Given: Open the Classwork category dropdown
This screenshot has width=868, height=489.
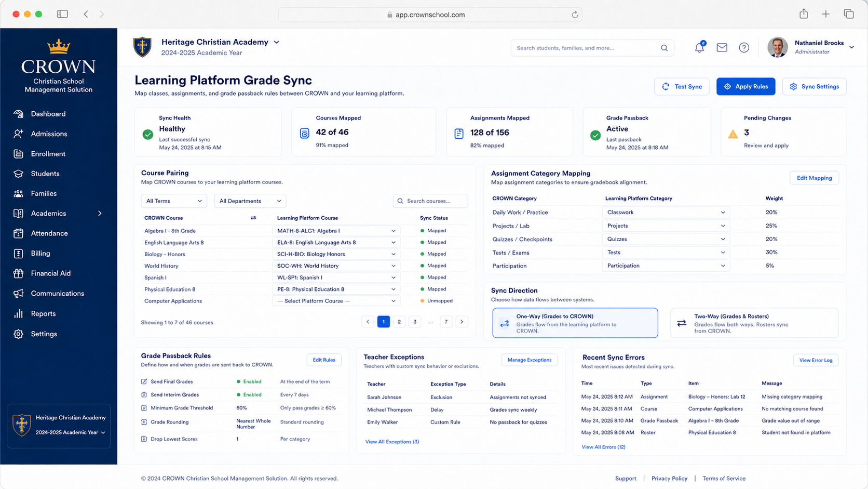Looking at the screenshot, I should coord(666,212).
